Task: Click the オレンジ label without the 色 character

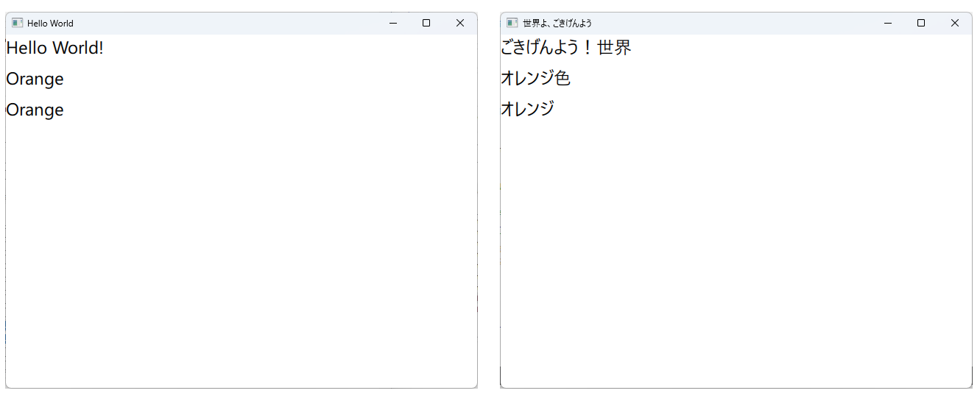Action: [x=527, y=110]
